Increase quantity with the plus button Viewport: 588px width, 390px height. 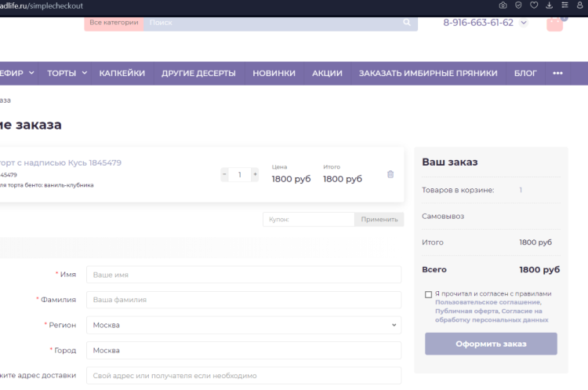[255, 174]
